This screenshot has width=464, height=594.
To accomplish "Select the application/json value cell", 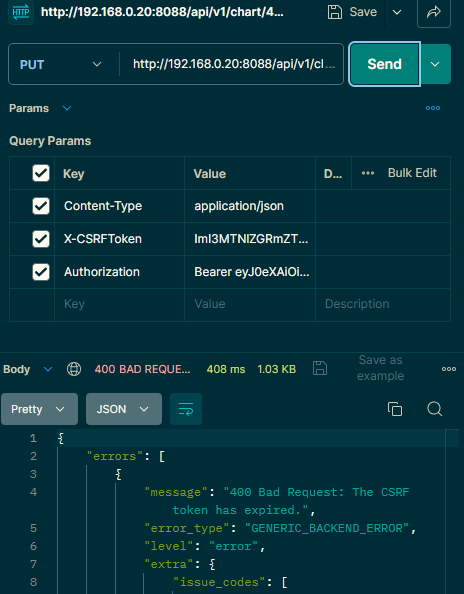I will point(250,206).
